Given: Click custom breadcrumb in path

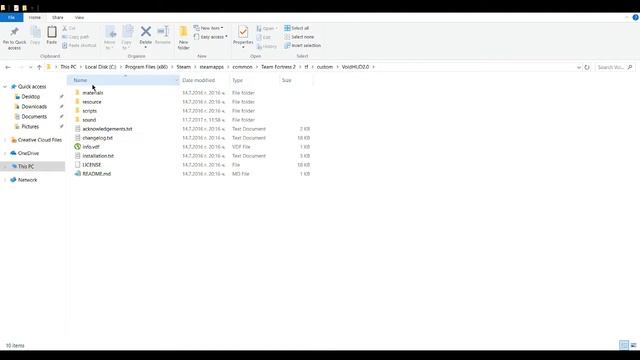Looking at the screenshot, I should [325, 67].
